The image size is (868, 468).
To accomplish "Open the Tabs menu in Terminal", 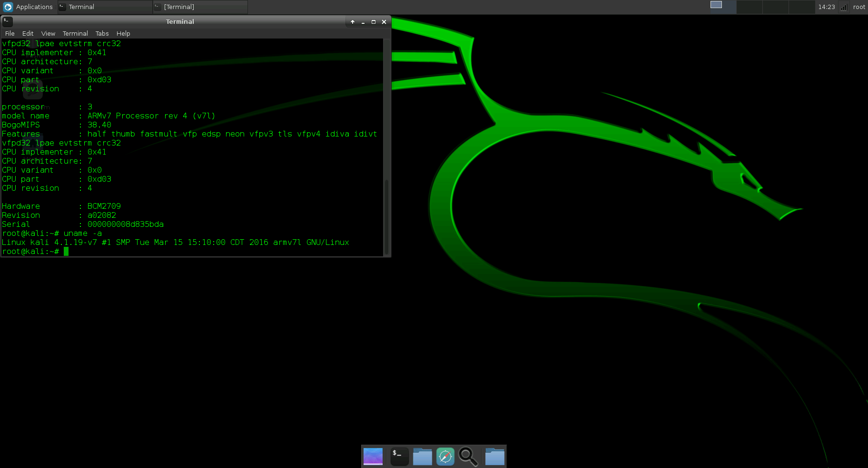I will [102, 34].
